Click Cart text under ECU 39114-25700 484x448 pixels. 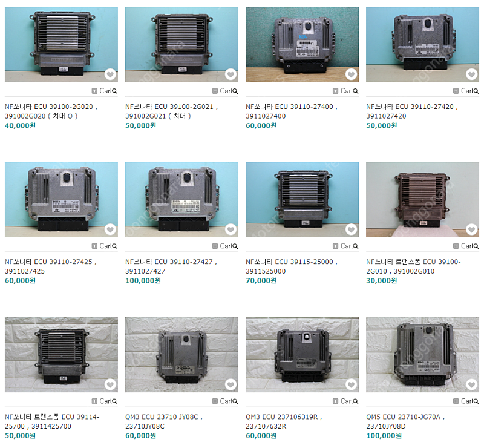[105, 401]
